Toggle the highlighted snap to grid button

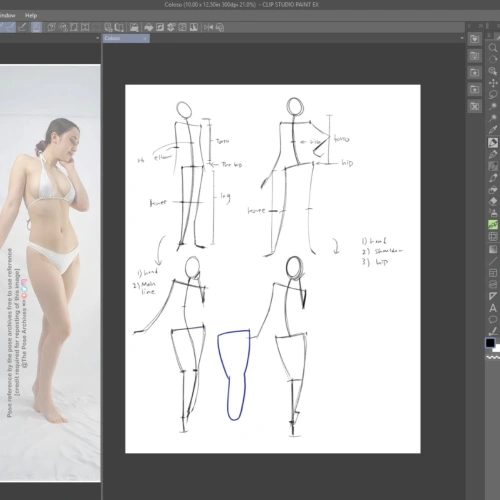coord(36,27)
